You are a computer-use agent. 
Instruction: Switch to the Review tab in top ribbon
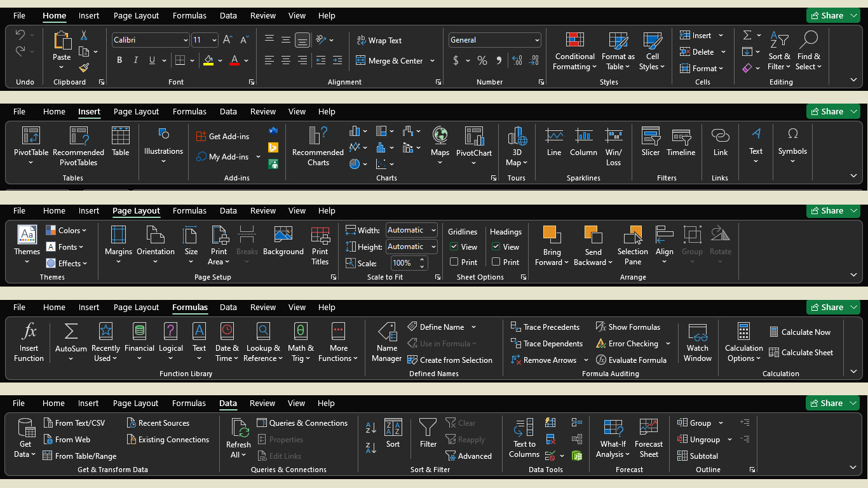coord(262,15)
